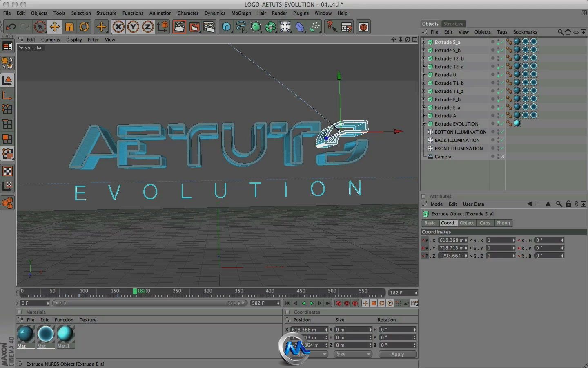
Task: Click the preview range slider bar
Action: [150, 303]
